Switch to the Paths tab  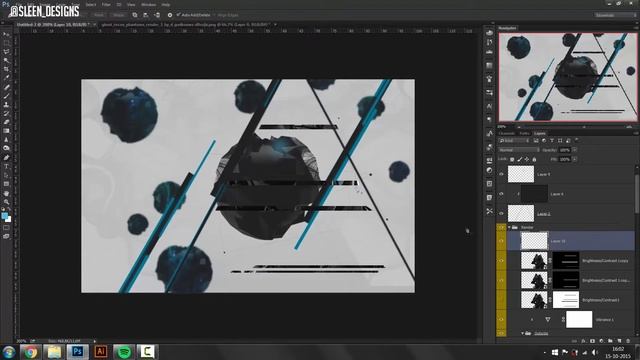click(x=524, y=133)
